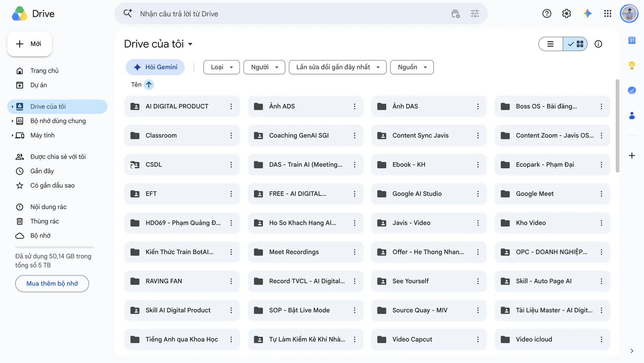644x363 pixels.
Task: Open the AI DIGITAL PRODUCT folder
Action: tap(182, 106)
